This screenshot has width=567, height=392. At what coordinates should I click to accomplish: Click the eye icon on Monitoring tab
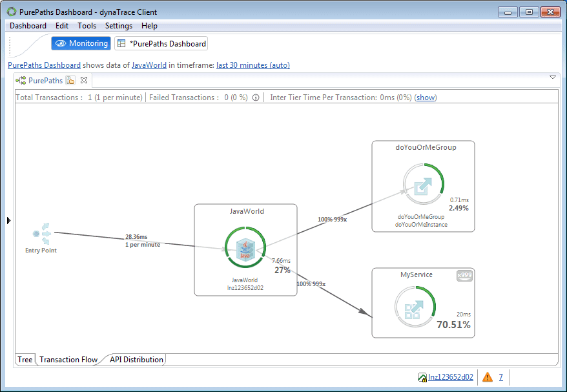coord(61,43)
